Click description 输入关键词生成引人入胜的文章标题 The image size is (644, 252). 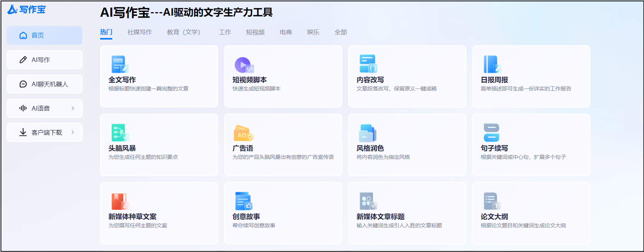point(399,225)
